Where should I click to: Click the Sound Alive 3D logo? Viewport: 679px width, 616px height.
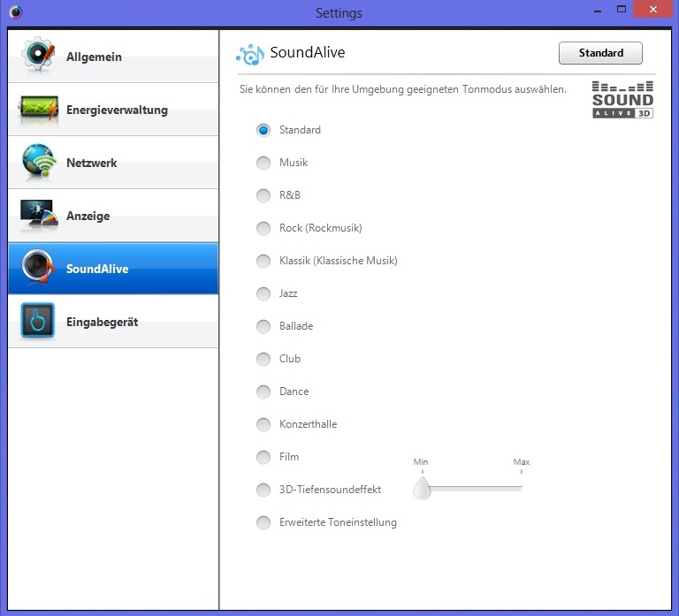[x=622, y=99]
